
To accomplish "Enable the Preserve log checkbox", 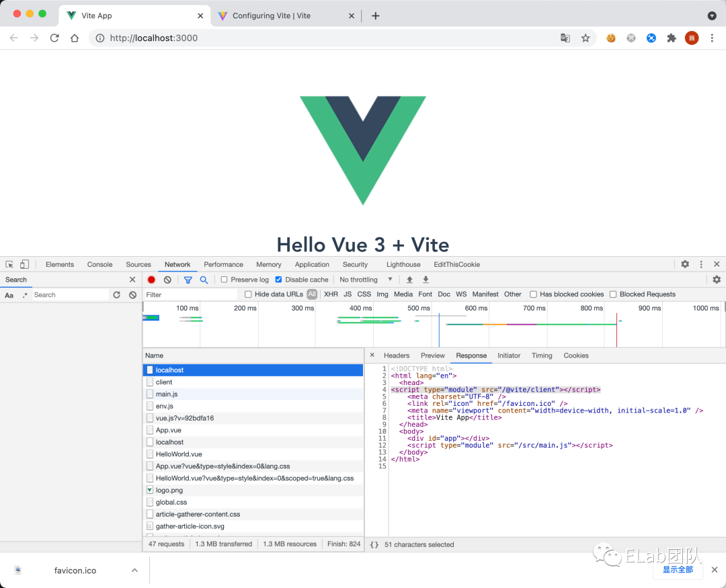I will point(224,280).
